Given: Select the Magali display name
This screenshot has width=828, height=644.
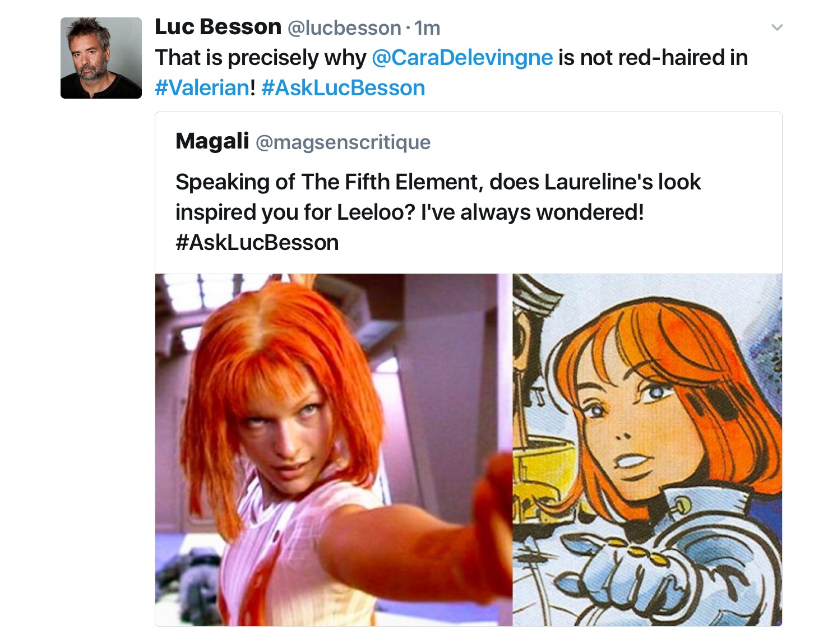Looking at the screenshot, I should click(x=212, y=141).
